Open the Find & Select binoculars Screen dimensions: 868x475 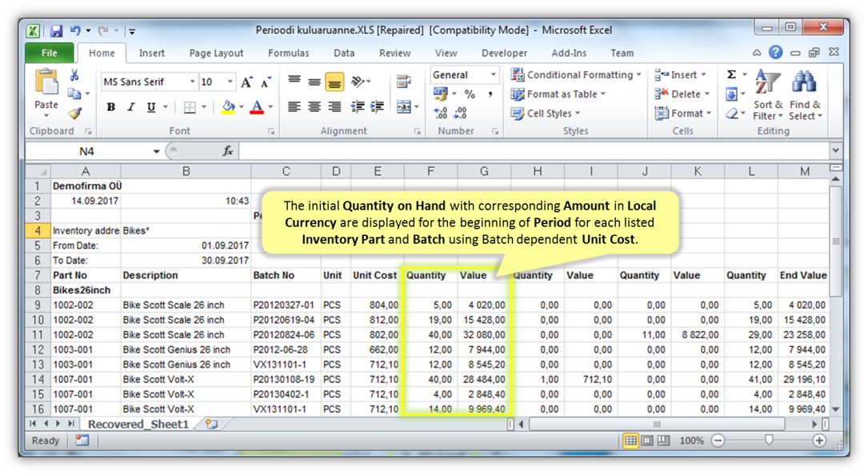pyautogui.click(x=805, y=94)
